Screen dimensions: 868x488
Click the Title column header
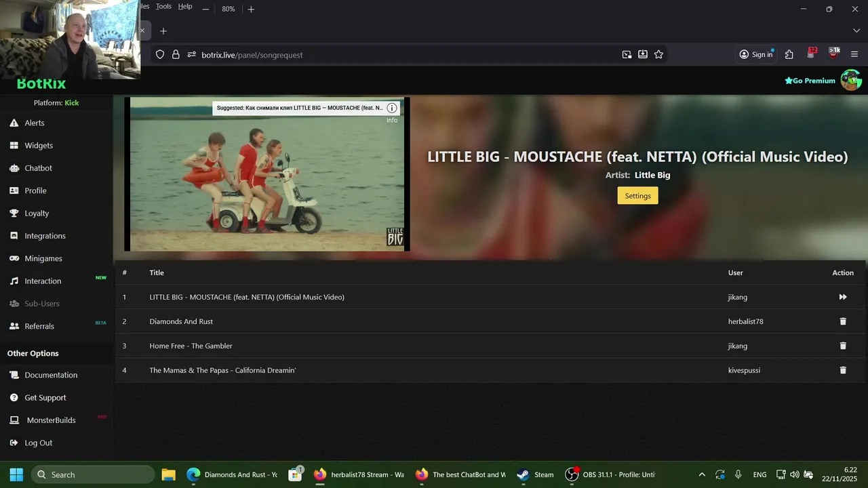click(x=157, y=272)
